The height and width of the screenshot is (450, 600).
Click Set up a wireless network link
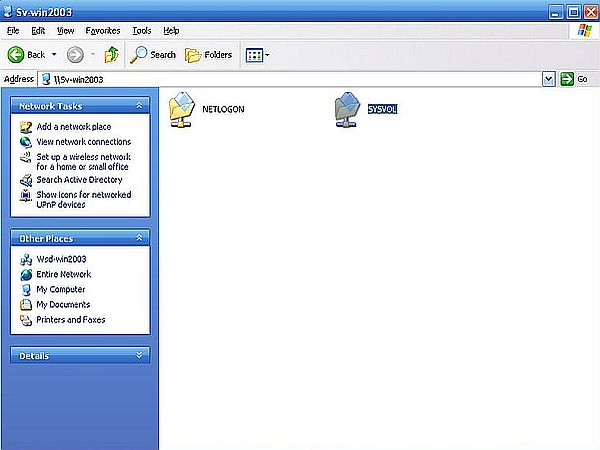pos(83,162)
